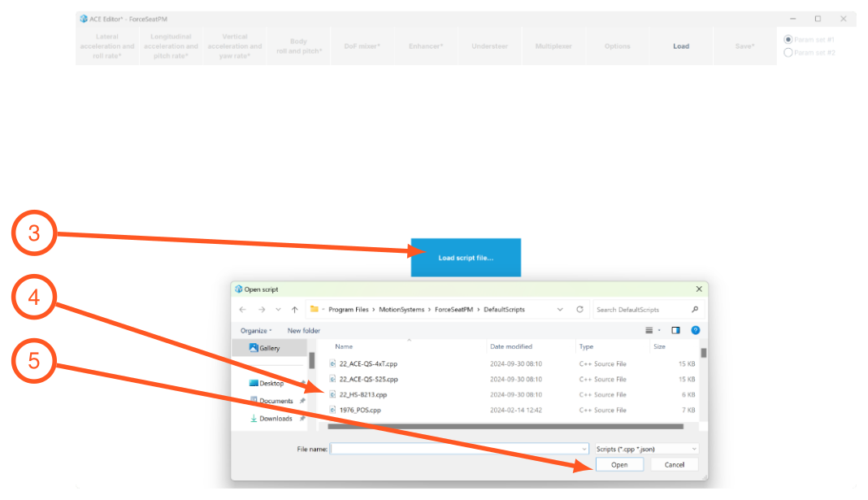Expand address path history chevron
Image resolution: width=868 pixels, height=500 pixels.
[560, 310]
